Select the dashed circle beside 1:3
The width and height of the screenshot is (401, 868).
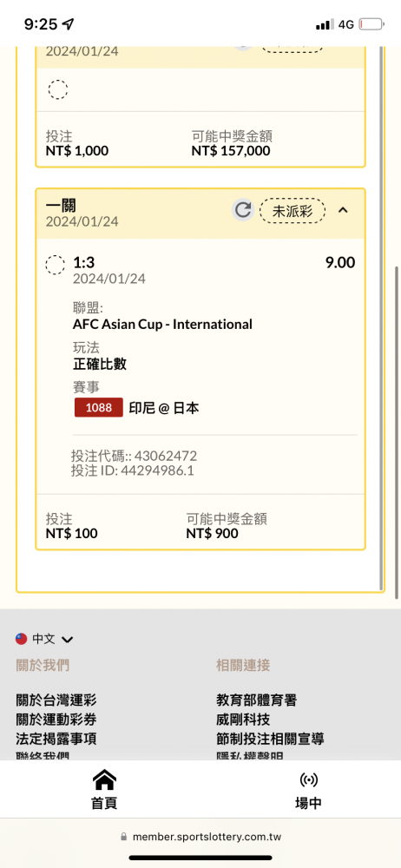pos(56,265)
